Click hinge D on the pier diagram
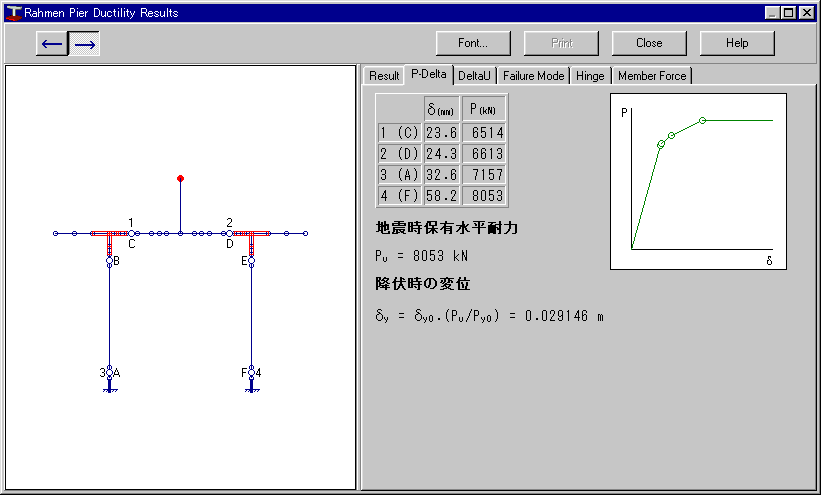The height and width of the screenshot is (495, 821). 229,234
